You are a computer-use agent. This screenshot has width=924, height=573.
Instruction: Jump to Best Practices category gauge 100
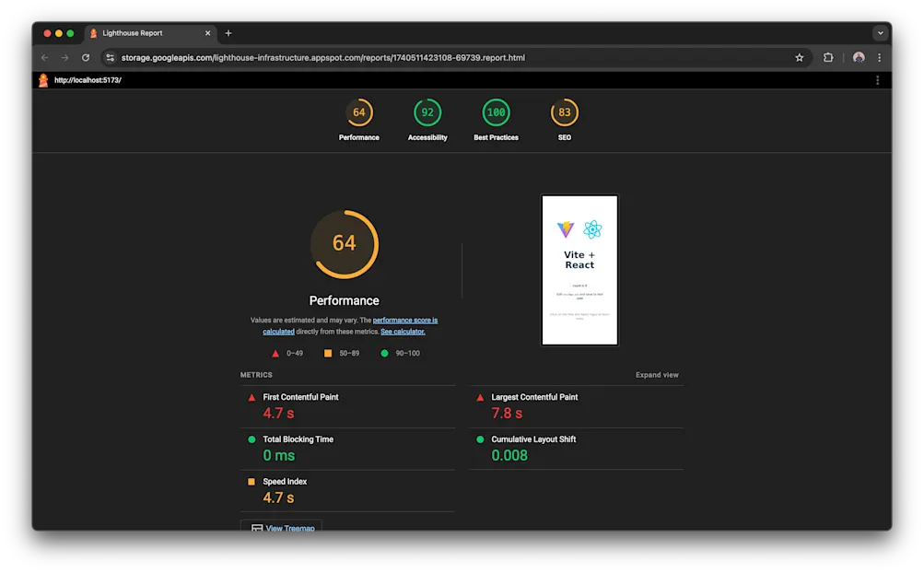(x=497, y=121)
